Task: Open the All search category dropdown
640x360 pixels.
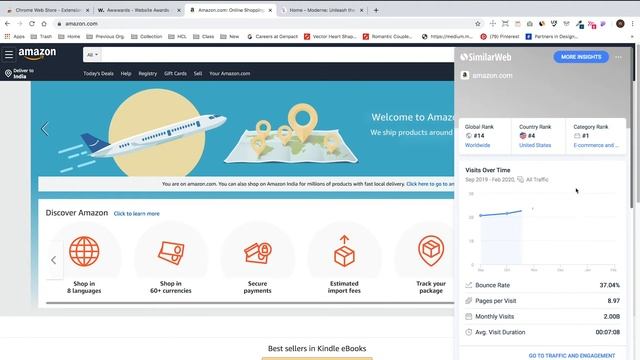Action: pos(92,55)
